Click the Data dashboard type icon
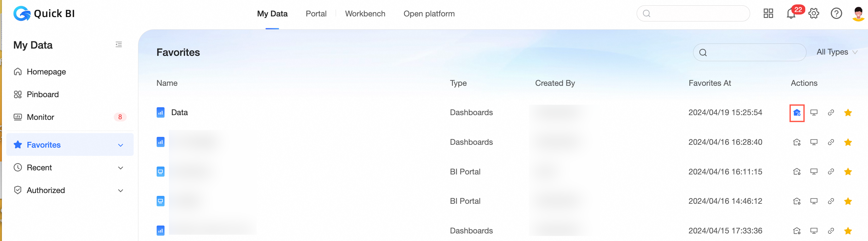The image size is (868, 241). (x=160, y=113)
